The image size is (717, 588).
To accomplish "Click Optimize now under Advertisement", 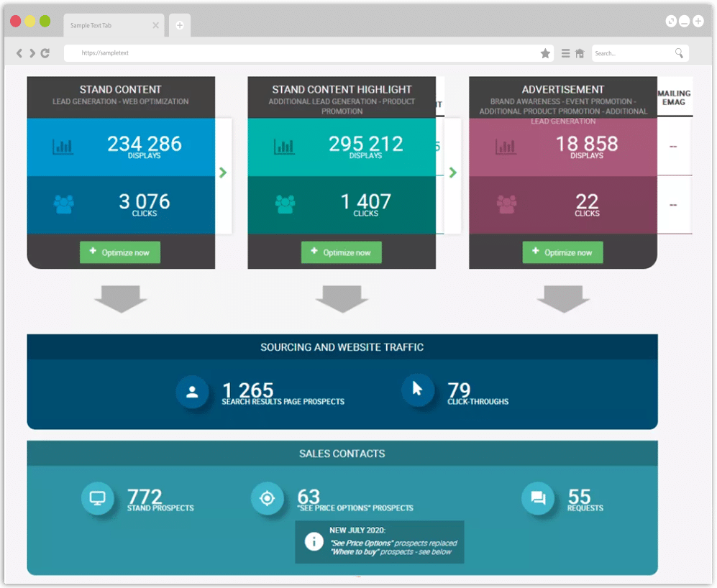I will coord(562,252).
